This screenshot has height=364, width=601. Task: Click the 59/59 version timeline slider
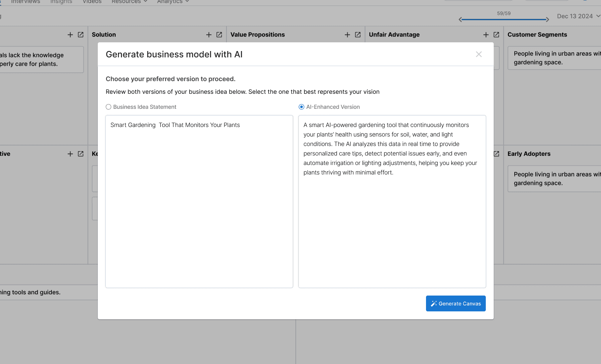(504, 19)
